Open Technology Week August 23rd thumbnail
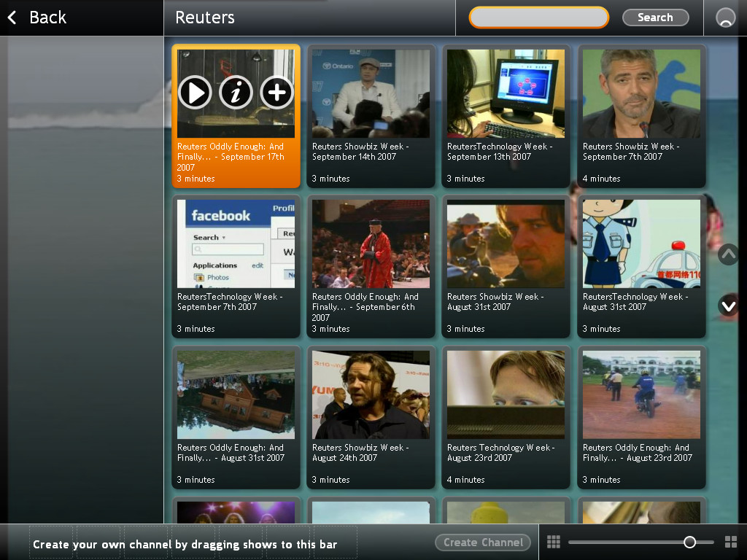This screenshot has width=747, height=560. [x=506, y=394]
